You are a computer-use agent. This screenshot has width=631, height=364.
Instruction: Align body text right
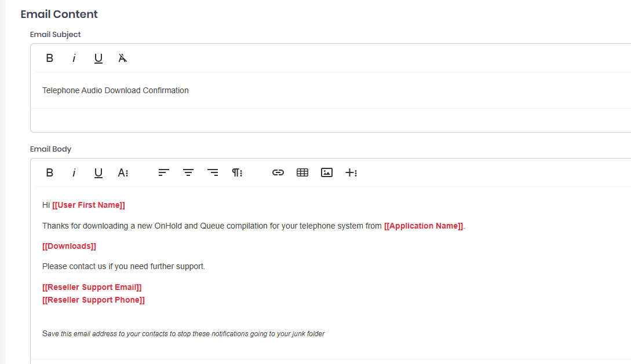pyautogui.click(x=213, y=173)
